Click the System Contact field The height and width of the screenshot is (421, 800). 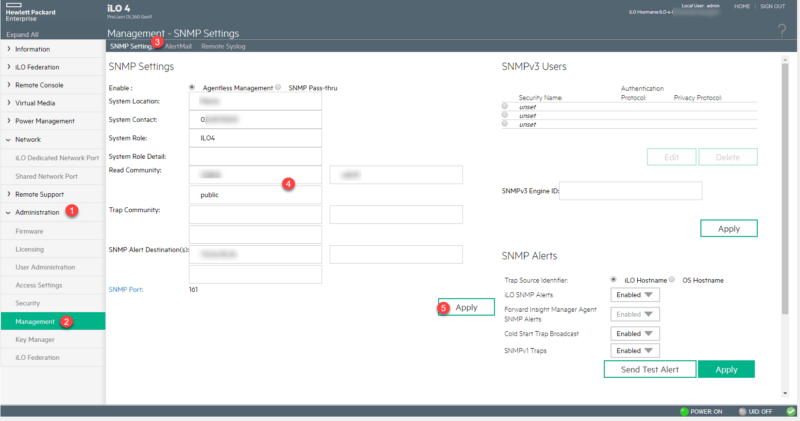[255, 119]
